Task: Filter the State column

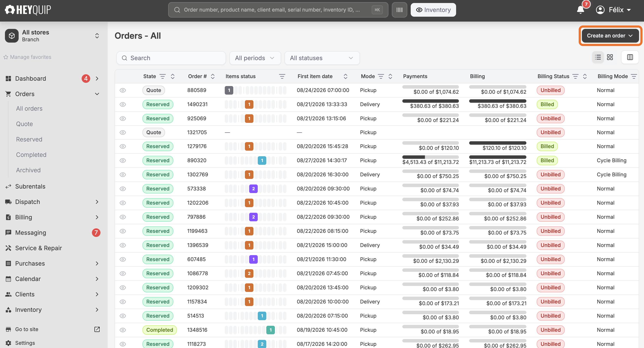Action: point(163,76)
